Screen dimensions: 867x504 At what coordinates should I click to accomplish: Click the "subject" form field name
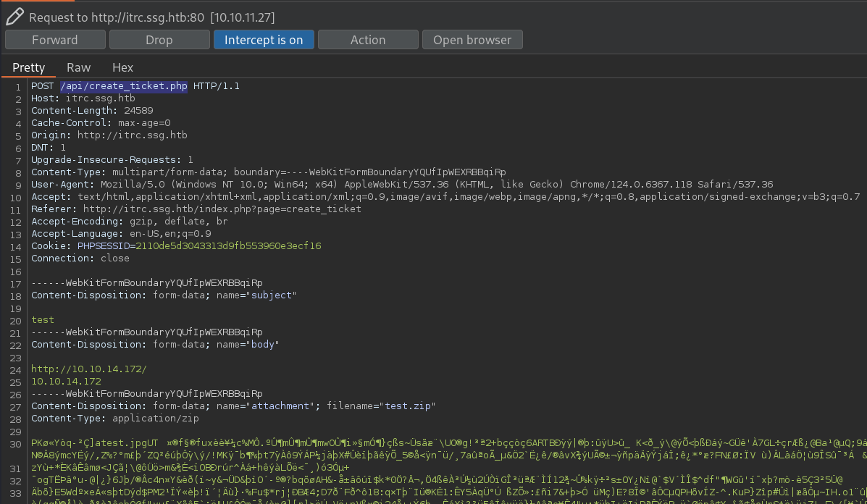tap(271, 295)
